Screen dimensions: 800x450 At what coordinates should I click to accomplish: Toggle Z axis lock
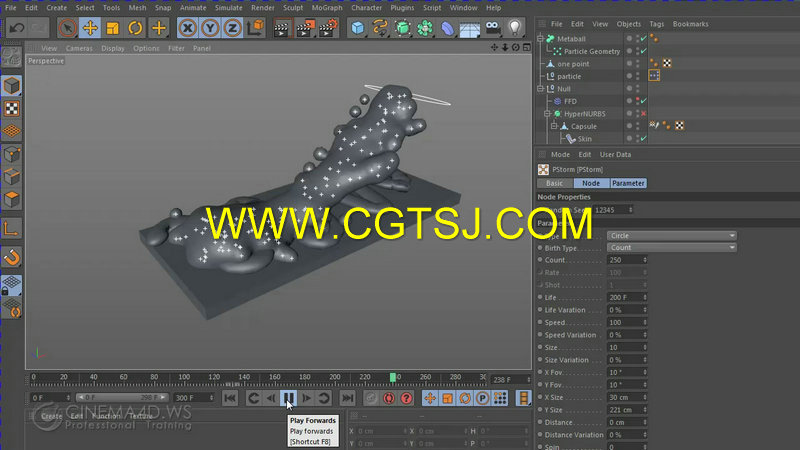click(x=233, y=28)
